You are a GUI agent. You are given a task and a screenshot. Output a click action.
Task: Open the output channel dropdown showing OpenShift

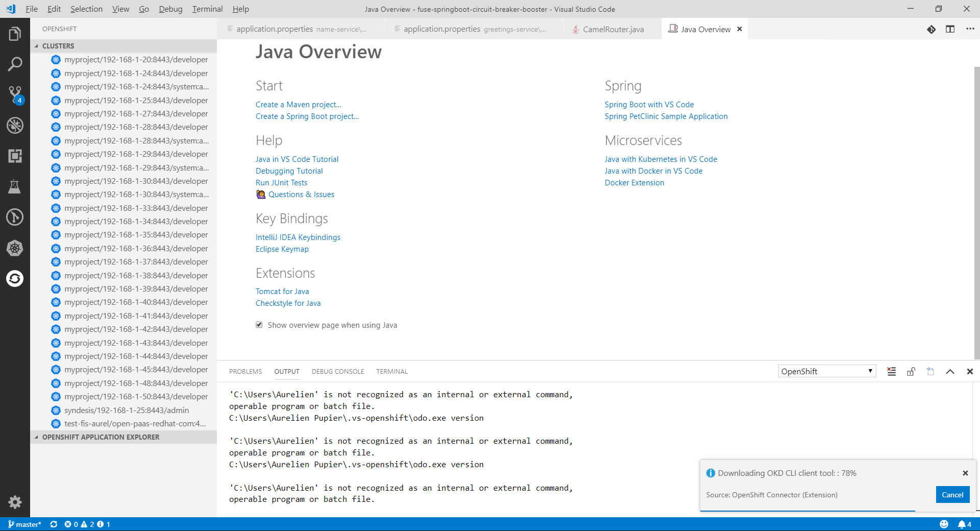pos(826,371)
